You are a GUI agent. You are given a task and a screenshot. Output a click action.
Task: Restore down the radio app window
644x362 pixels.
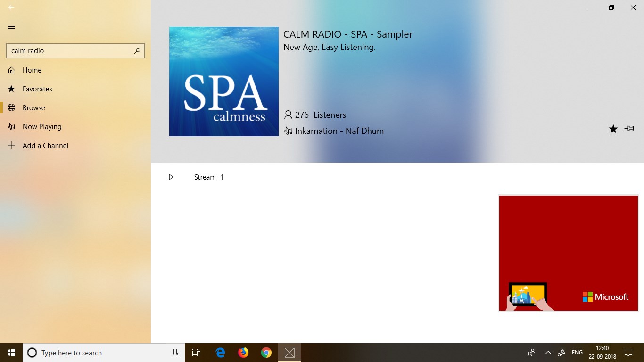pos(611,8)
